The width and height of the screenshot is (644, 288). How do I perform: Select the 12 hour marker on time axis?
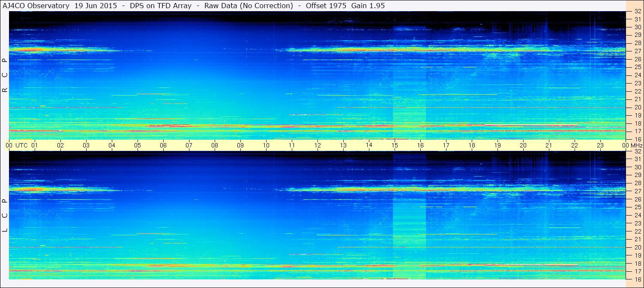318,145
